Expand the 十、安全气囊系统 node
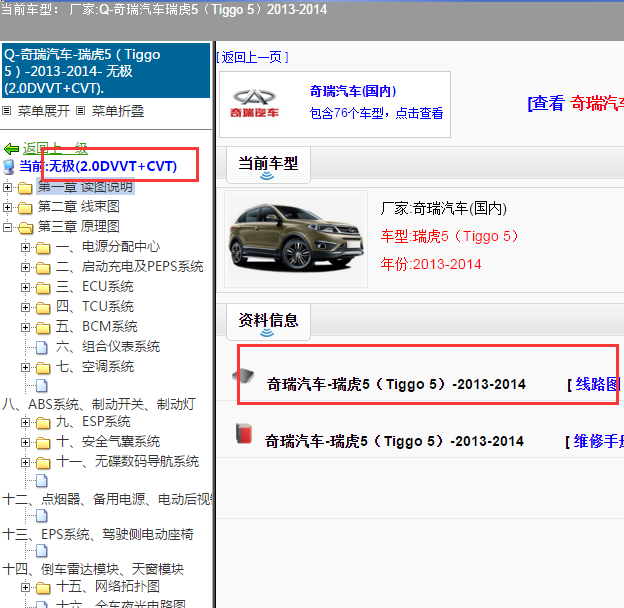624x608 pixels. 25,442
